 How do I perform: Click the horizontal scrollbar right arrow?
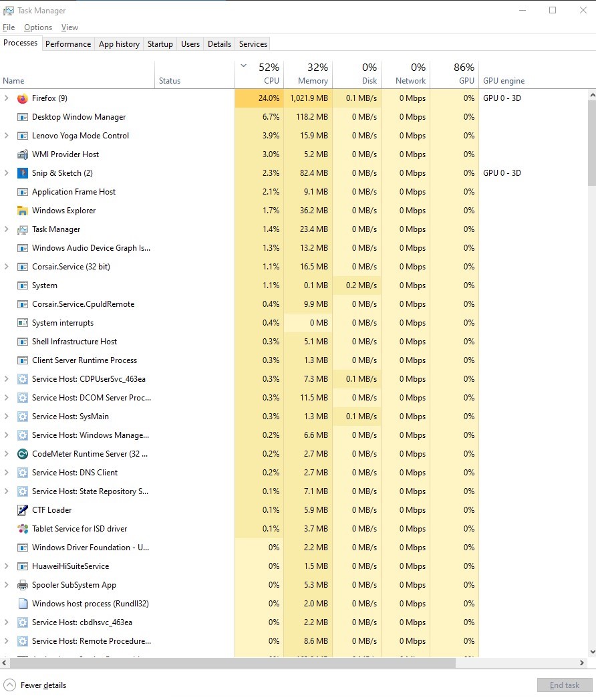pyautogui.click(x=582, y=663)
